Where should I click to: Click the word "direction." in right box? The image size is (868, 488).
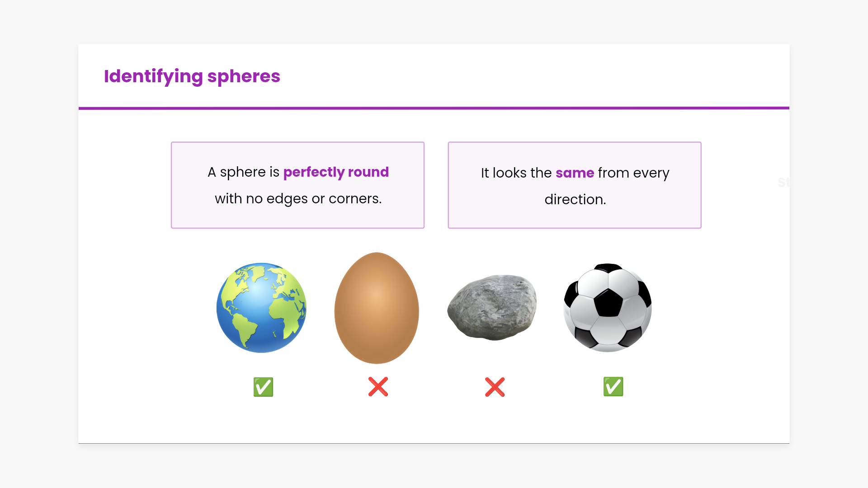click(575, 200)
